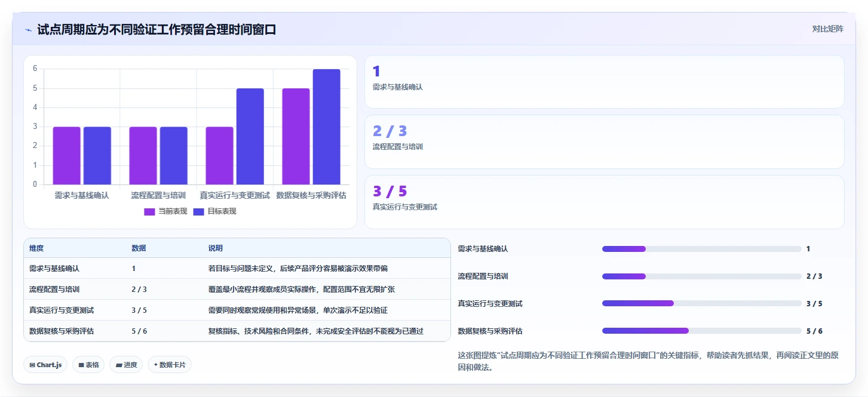The width and height of the screenshot is (868, 397).
Task: Click the description starting 若目标与问题未定义
Action: [x=298, y=269]
